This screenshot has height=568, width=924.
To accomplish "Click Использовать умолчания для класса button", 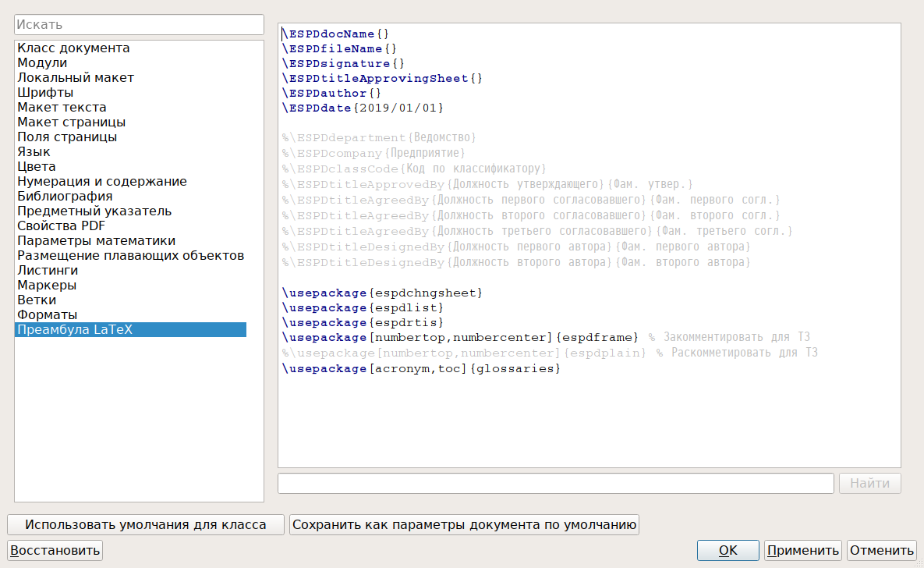I will pyautogui.click(x=146, y=524).
